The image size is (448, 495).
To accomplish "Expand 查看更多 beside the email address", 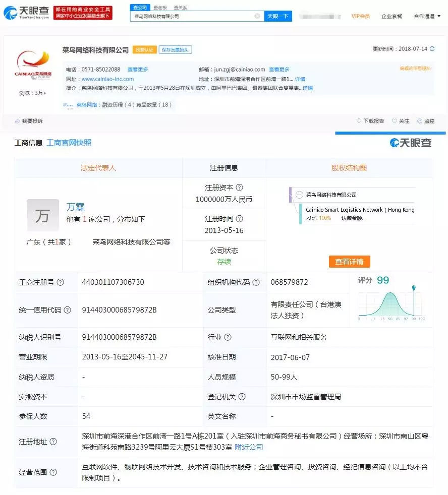I will 278,69.
